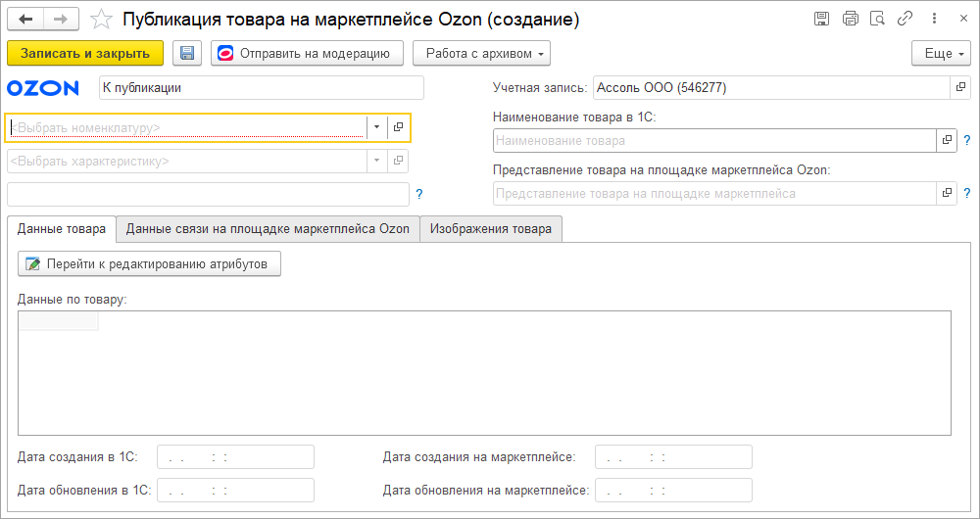This screenshot has width=980, height=519.
Task: Go back with the left arrow button
Action: click(25, 20)
